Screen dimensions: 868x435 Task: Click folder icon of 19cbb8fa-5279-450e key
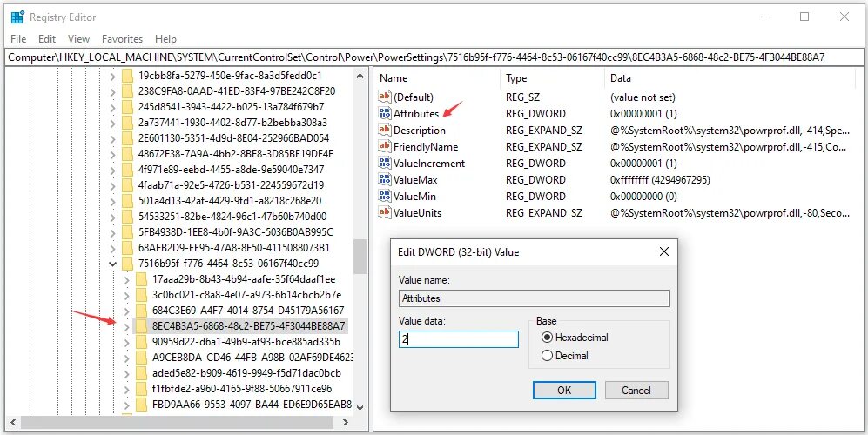click(128, 76)
